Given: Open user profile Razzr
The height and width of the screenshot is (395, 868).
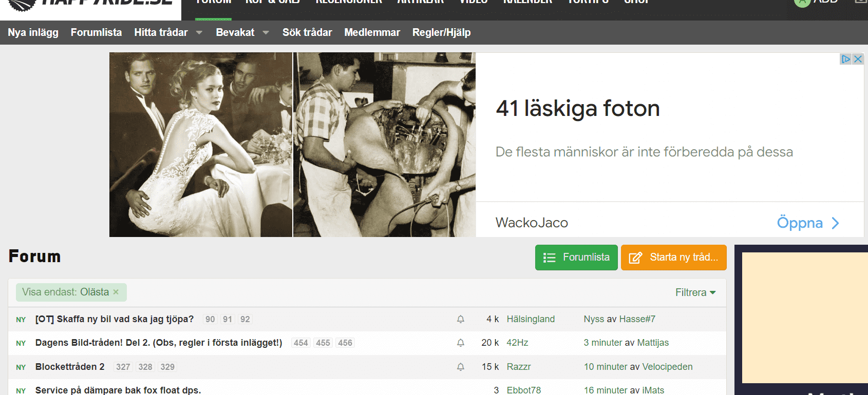Looking at the screenshot, I should coord(519,367).
